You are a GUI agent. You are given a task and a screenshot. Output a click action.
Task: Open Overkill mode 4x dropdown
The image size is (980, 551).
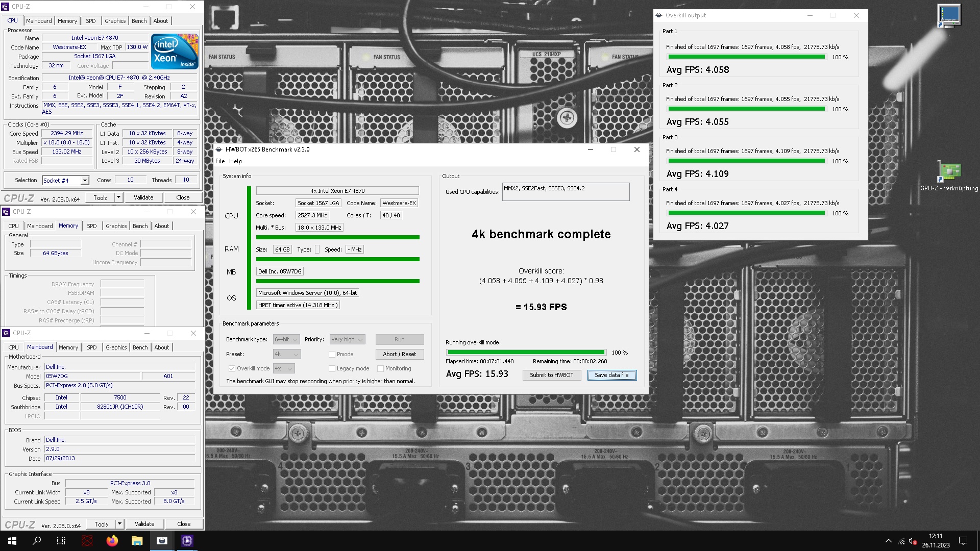(x=284, y=368)
